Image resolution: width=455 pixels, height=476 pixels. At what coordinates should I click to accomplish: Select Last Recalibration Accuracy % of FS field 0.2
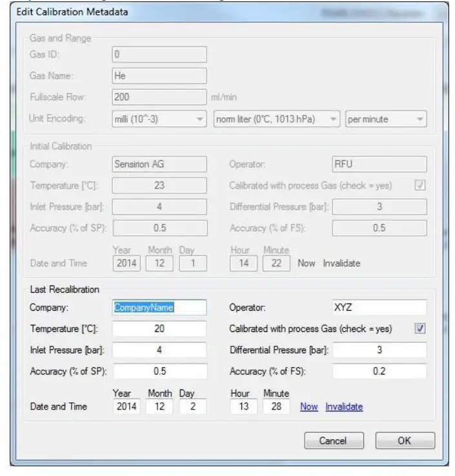point(379,371)
